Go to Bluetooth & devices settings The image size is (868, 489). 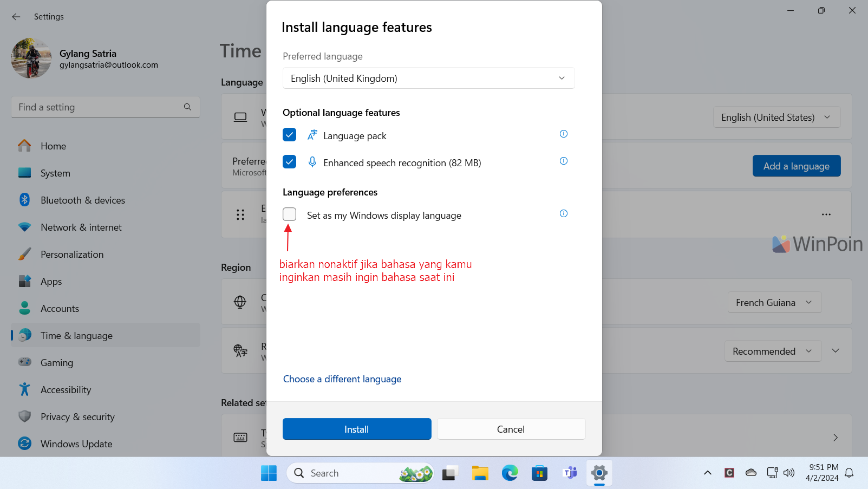[x=82, y=200]
